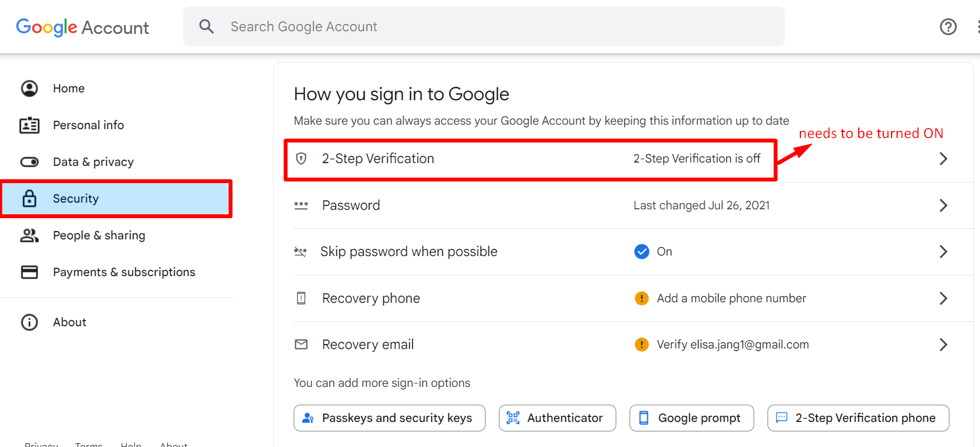
Task: Click the Authenticator button
Action: point(557,418)
